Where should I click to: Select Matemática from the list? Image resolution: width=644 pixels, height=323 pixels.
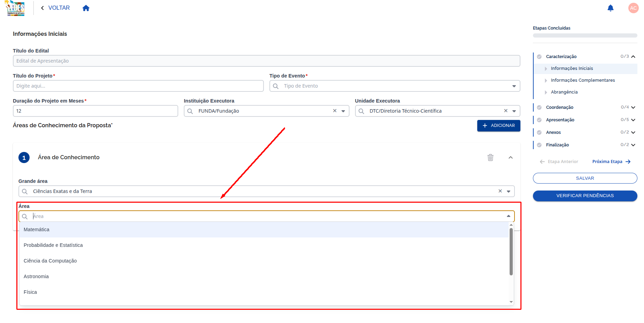coord(264,229)
